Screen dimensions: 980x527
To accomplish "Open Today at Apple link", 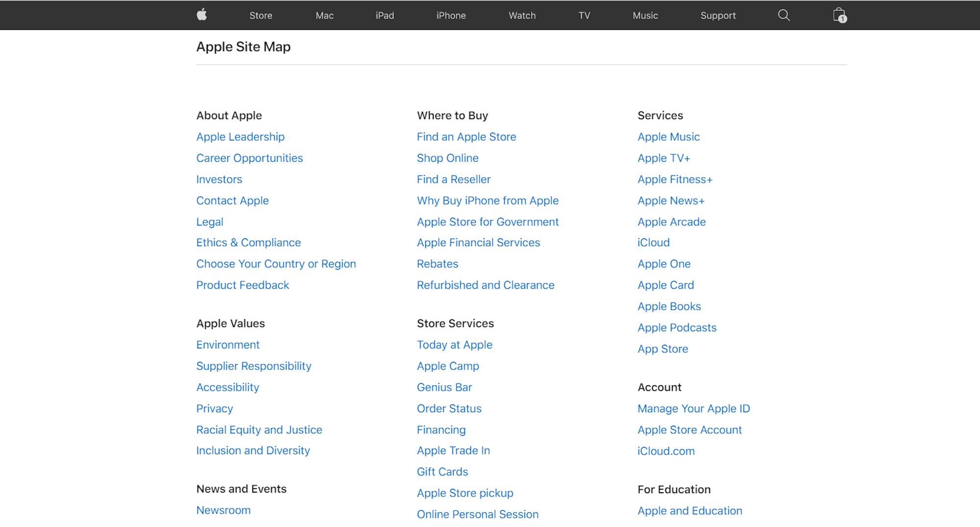I will 454,345.
